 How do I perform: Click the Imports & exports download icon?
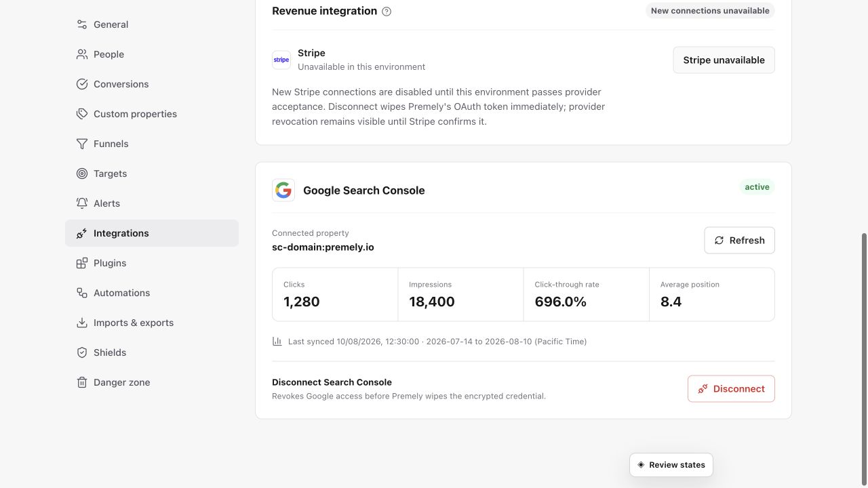82,323
